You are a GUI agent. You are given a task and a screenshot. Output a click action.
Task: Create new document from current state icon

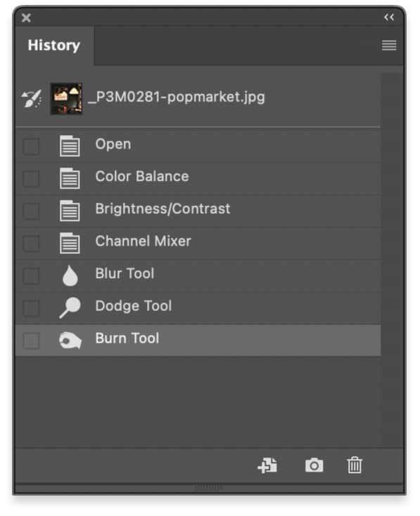coord(267,465)
